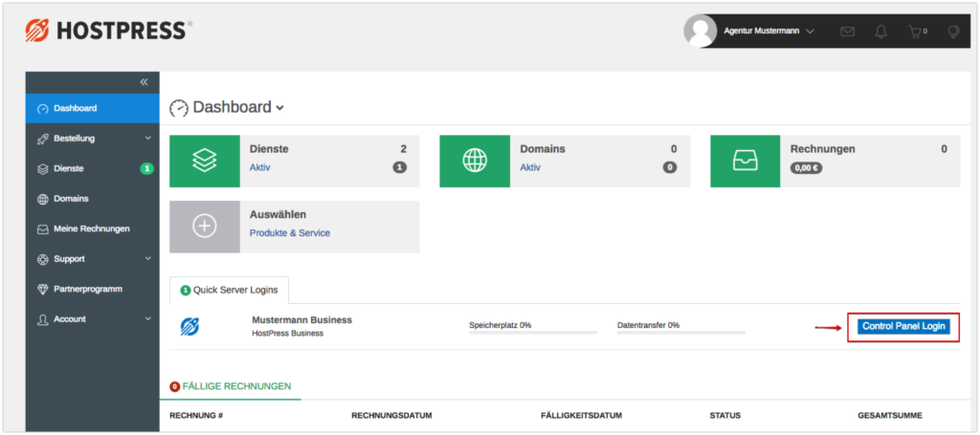Click the gray plus Auswählen tile icon
The image size is (980, 435).
(x=205, y=227)
